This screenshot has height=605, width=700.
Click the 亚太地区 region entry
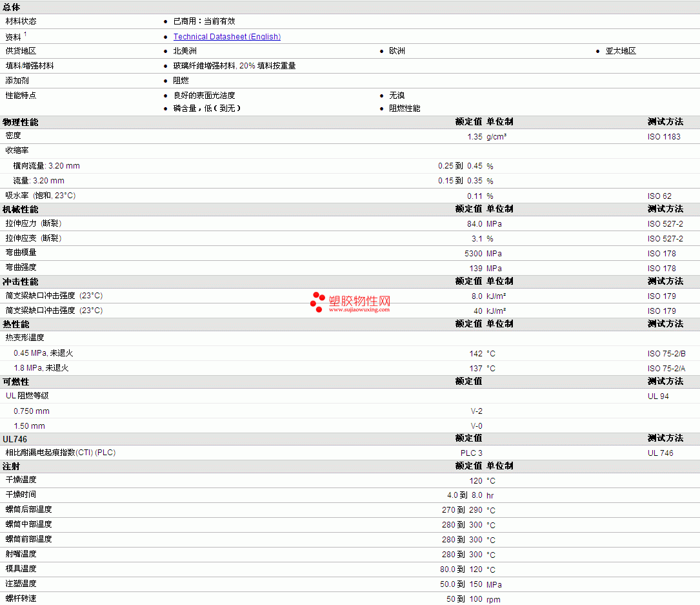tap(621, 51)
